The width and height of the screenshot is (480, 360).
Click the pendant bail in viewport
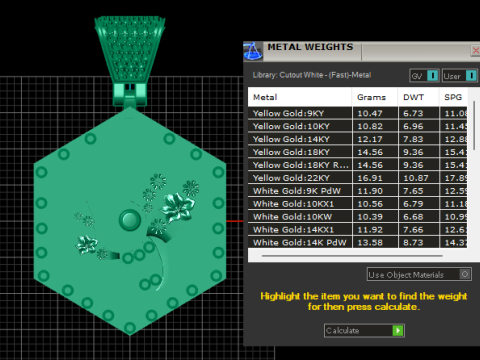point(130,49)
